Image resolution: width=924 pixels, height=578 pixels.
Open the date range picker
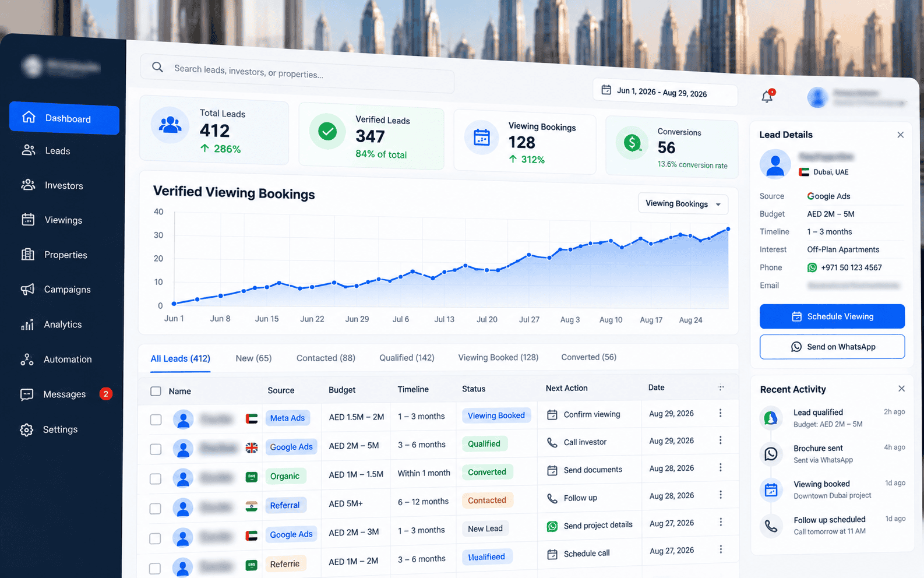[x=665, y=92]
